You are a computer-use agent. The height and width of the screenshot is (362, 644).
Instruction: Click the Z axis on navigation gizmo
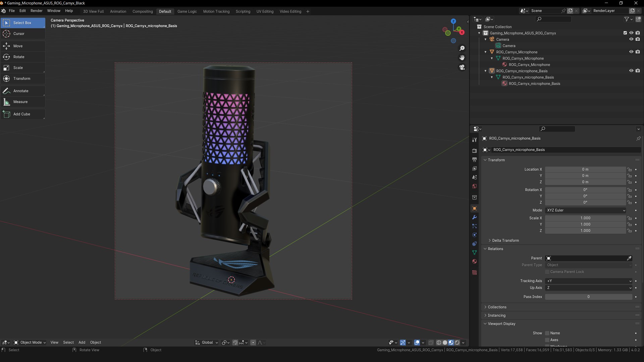pos(453,21)
